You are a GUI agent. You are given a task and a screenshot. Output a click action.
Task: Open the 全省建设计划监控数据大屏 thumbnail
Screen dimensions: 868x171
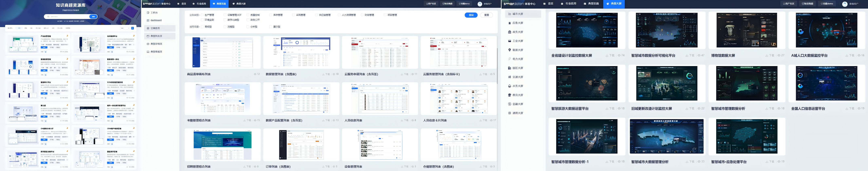(x=587, y=30)
